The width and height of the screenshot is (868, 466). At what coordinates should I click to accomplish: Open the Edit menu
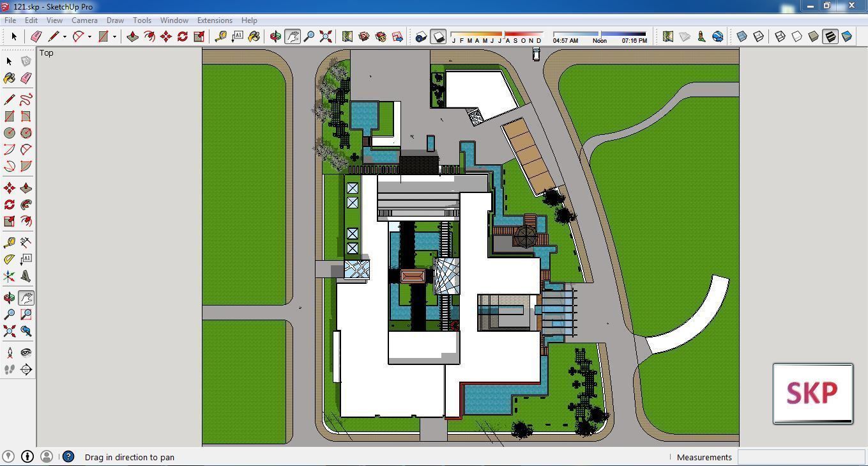[x=31, y=20]
